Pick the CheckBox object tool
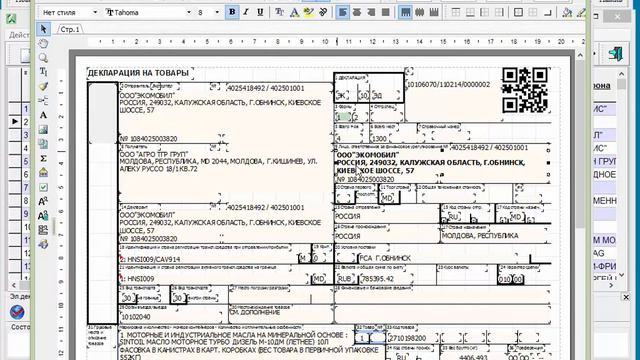Screen dimensions: 640x360 (x=43, y=187)
